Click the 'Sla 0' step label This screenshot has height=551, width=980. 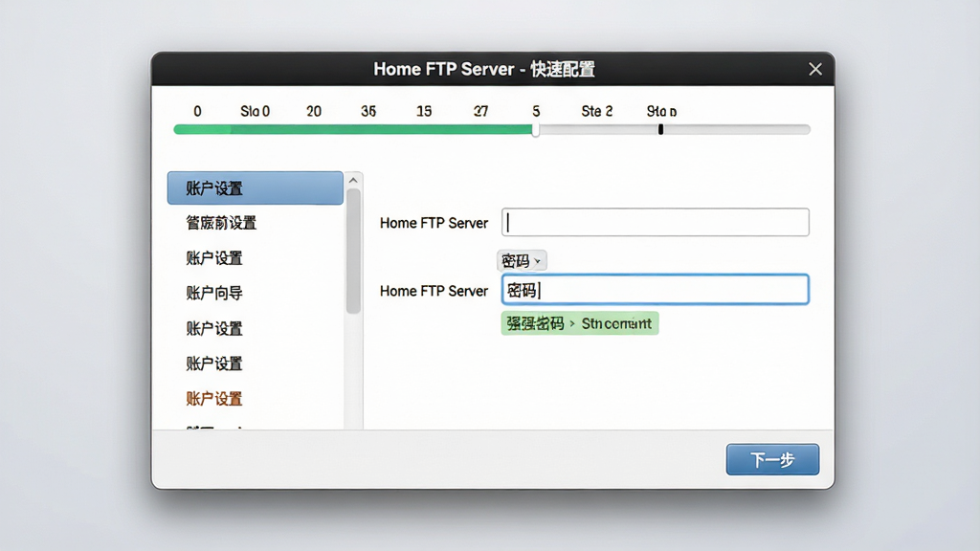(255, 111)
